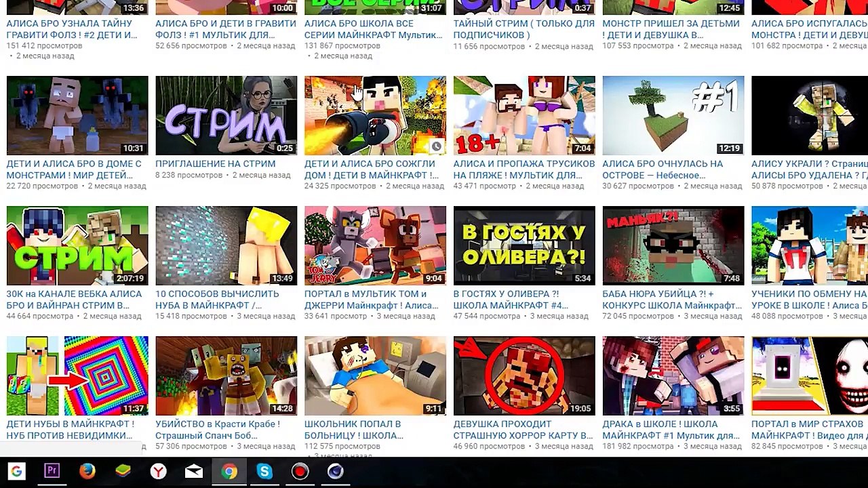Click title ДРАКА в ШКОЛЕ ! ШКОЛА МАЙНКРАФТ #1

click(x=671, y=429)
